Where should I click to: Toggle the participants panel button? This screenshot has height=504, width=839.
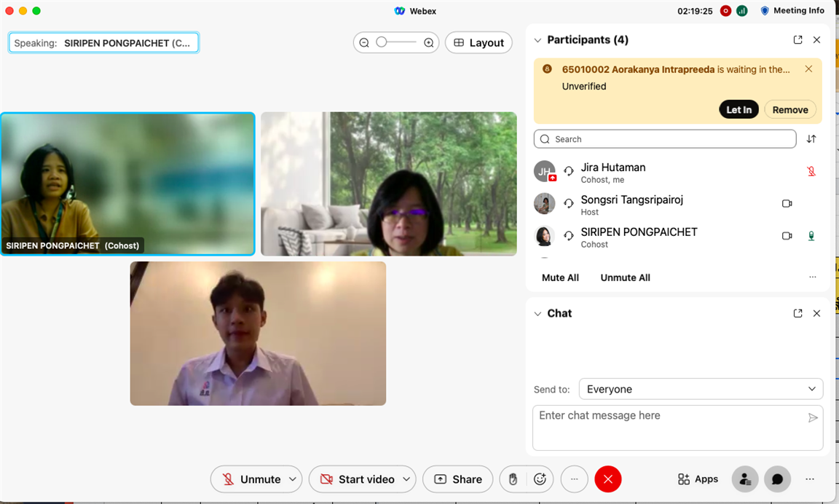coord(744,479)
